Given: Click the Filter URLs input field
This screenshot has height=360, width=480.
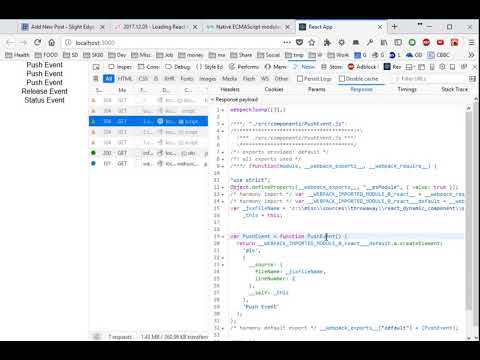Looking at the screenshot, I should 429,79.
